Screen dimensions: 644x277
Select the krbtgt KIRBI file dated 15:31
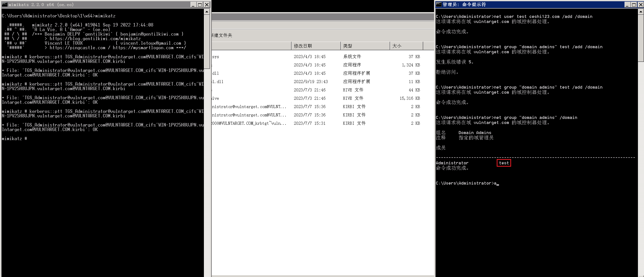317,123
